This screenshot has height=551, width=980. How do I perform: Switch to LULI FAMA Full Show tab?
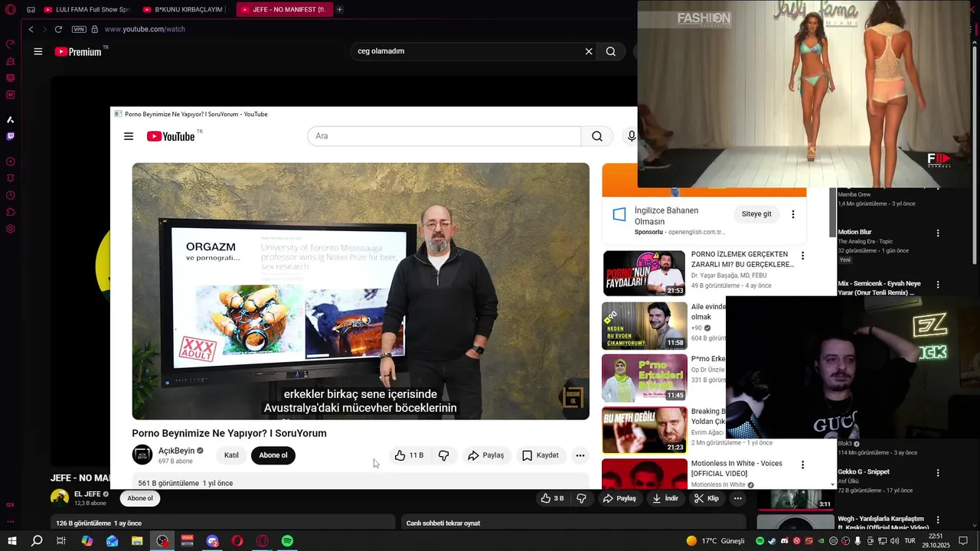[x=87, y=10]
